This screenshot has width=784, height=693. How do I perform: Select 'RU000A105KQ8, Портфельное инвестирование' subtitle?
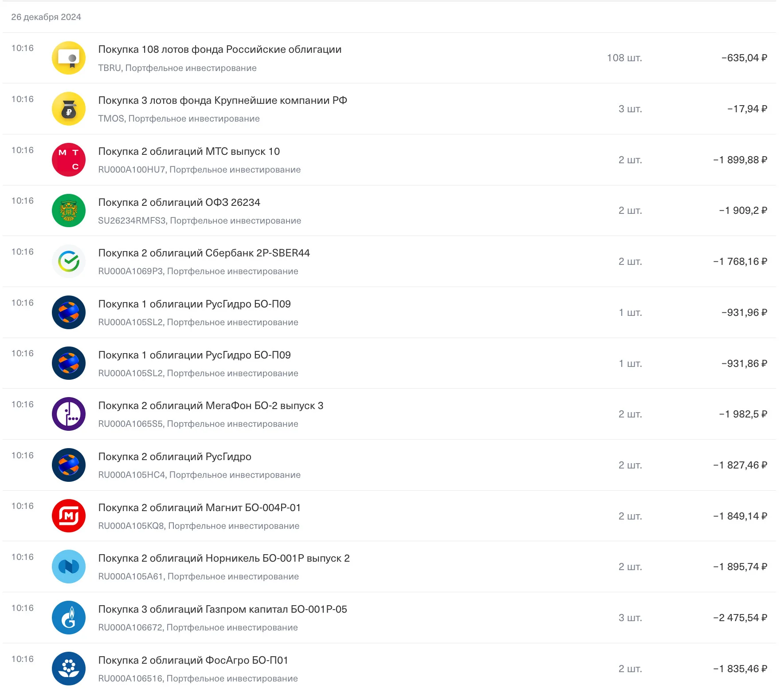199,526
